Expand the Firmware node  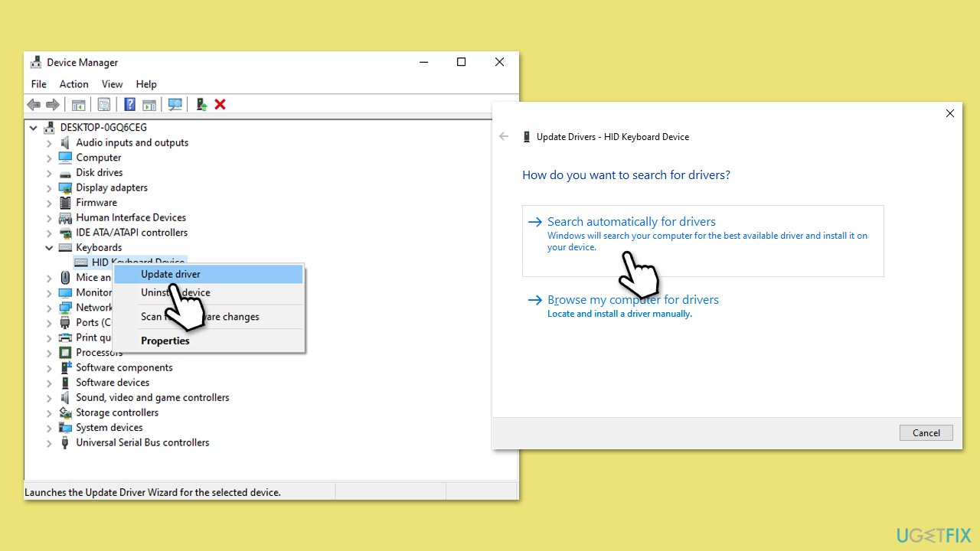(x=49, y=203)
